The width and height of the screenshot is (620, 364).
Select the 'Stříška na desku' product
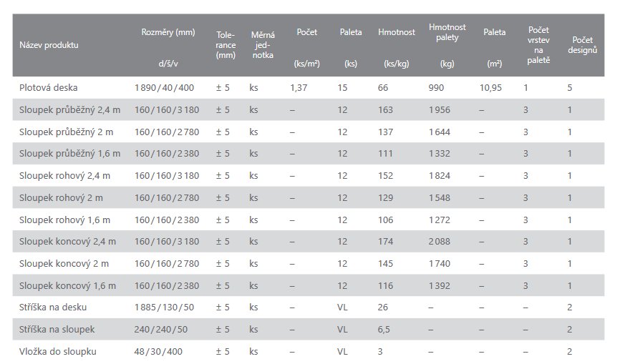[53, 308]
